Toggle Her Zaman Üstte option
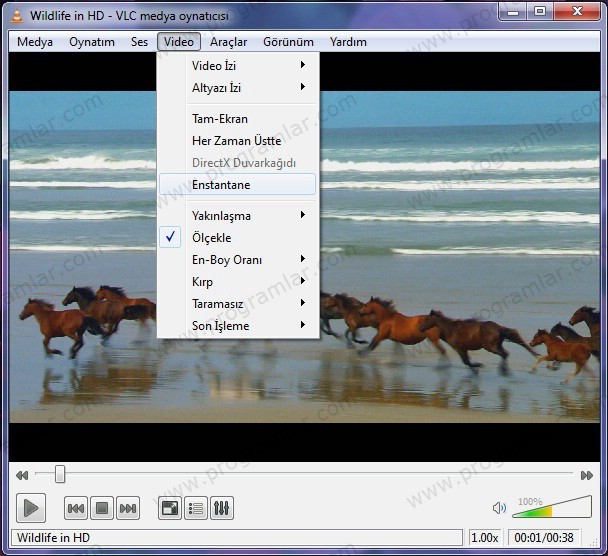 click(x=238, y=141)
